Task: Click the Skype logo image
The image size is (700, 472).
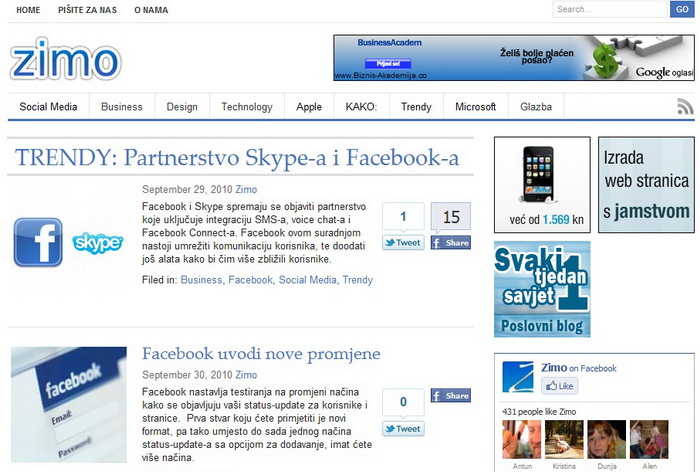Action: [98, 243]
